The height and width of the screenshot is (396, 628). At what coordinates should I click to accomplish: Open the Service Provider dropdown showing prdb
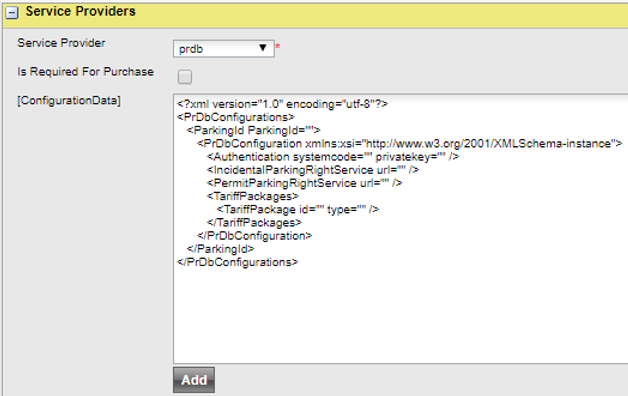[x=223, y=48]
